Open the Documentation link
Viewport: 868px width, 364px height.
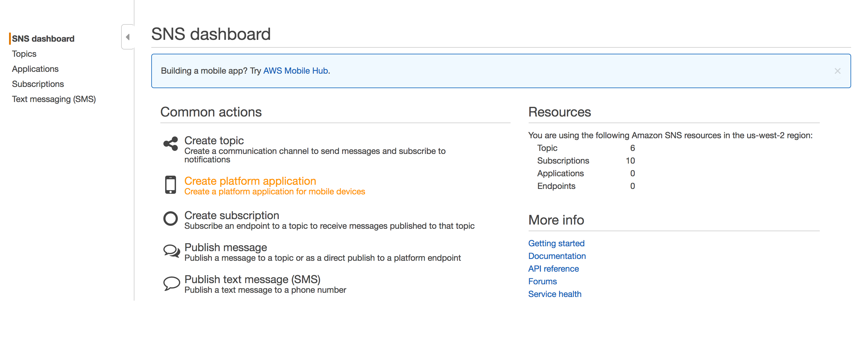tap(557, 256)
